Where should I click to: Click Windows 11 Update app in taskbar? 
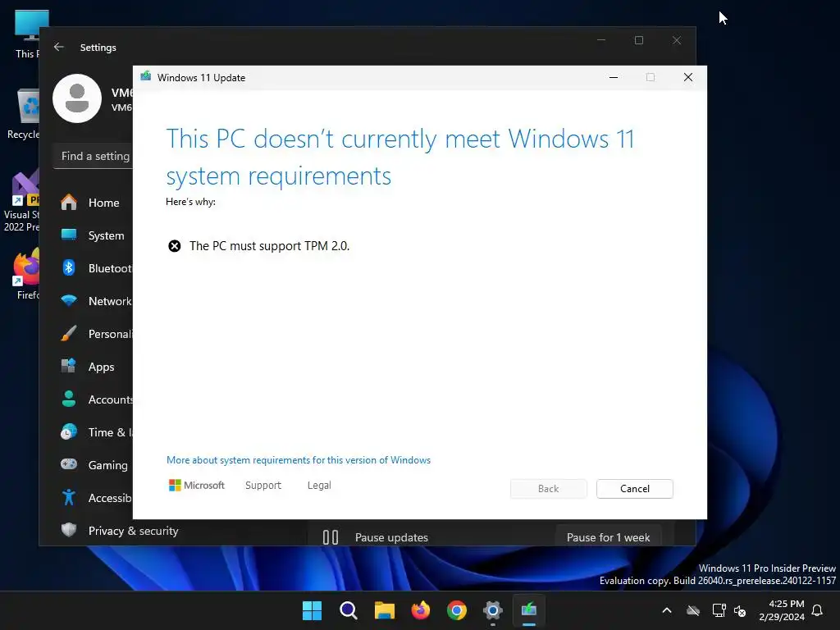point(529,610)
